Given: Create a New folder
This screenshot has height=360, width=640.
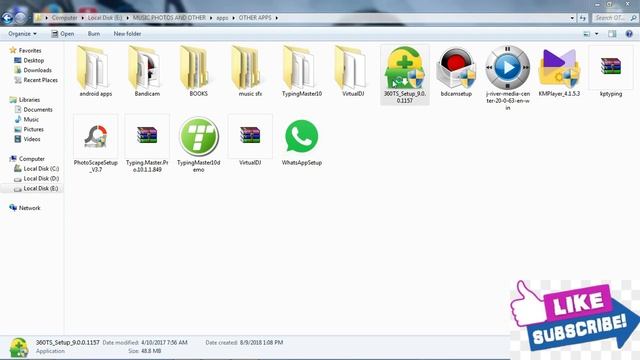Looking at the screenshot, I should pyautogui.click(x=127, y=34).
